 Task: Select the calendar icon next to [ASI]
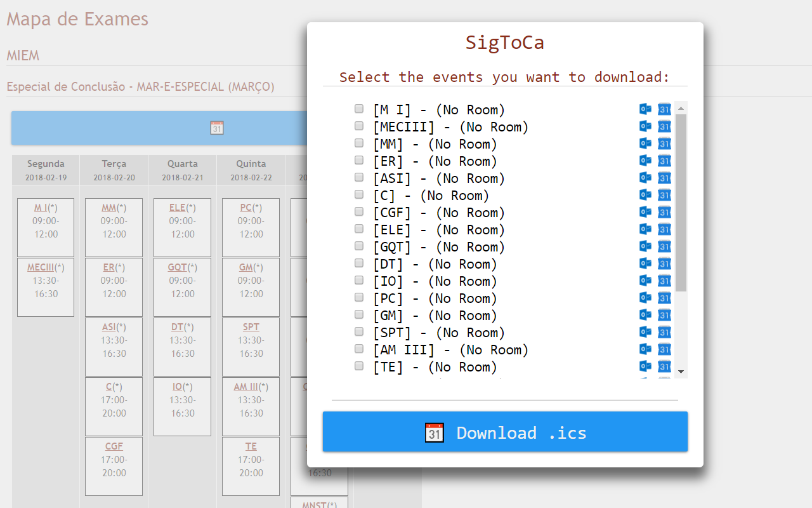pos(664,178)
